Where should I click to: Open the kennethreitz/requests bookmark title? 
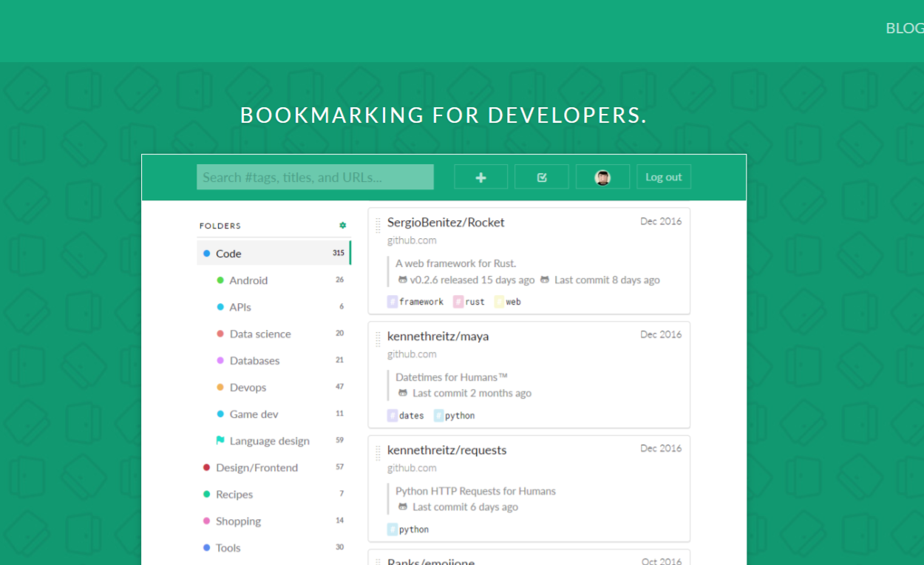point(446,450)
